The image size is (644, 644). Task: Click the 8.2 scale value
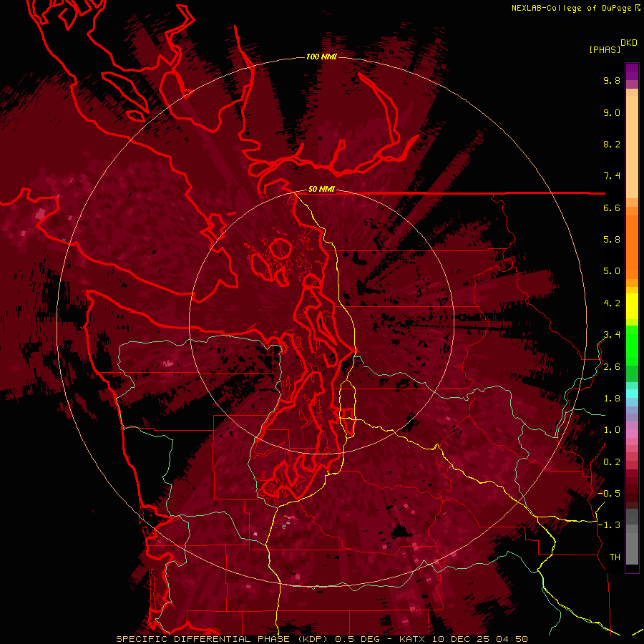coord(612,144)
